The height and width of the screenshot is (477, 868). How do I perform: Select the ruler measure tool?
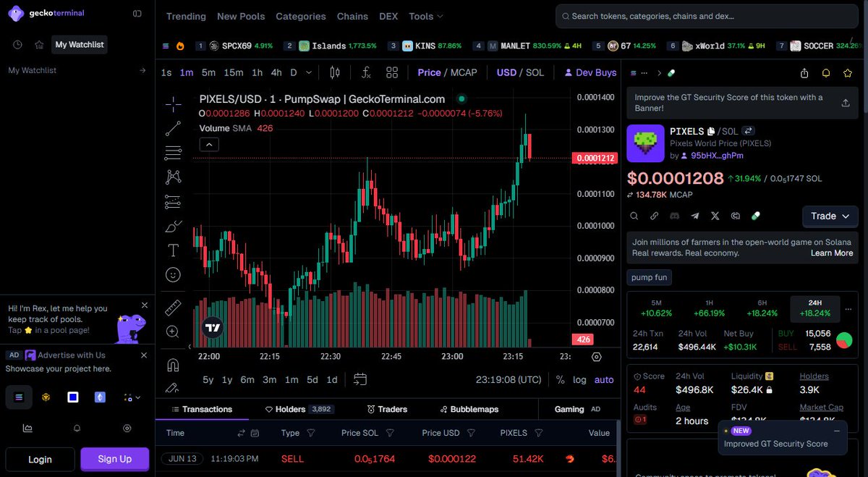coord(173,308)
